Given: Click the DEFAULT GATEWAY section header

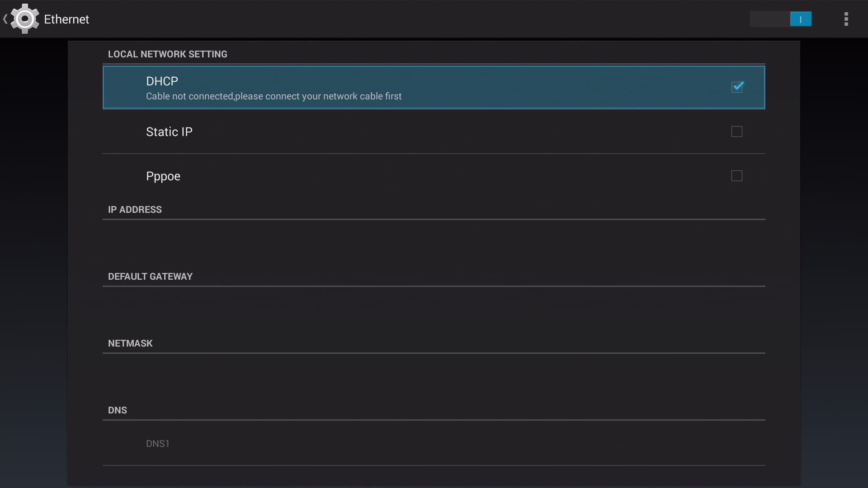Looking at the screenshot, I should [150, 277].
